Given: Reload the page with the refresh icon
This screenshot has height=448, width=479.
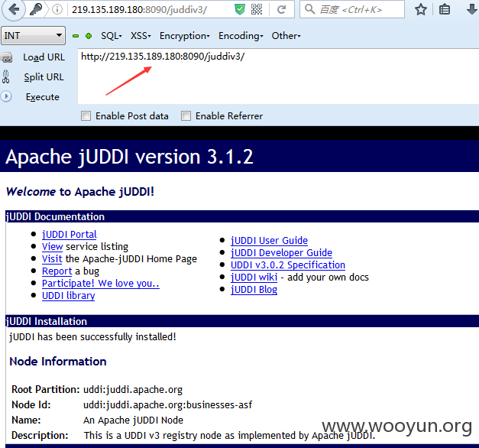Looking at the screenshot, I should (x=281, y=9).
